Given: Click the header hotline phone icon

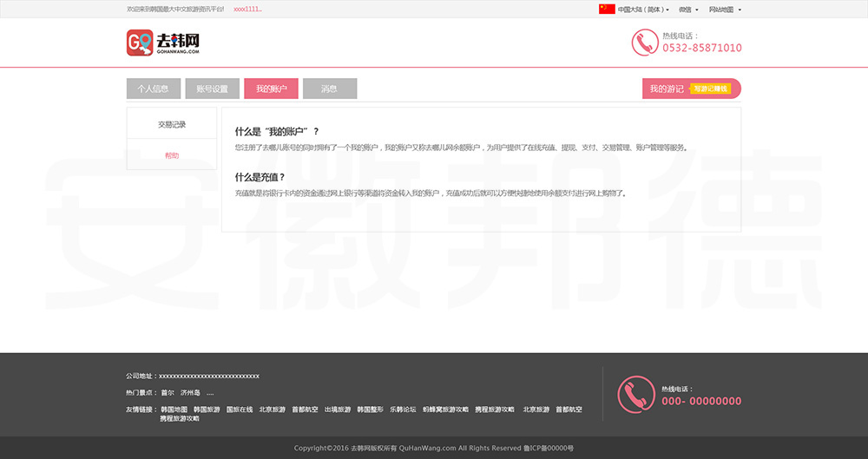Looking at the screenshot, I should [x=644, y=43].
